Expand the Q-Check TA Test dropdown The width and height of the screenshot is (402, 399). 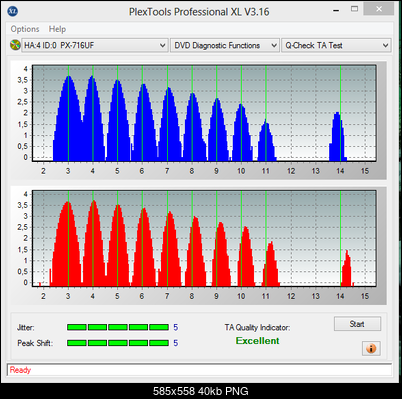tap(336, 45)
